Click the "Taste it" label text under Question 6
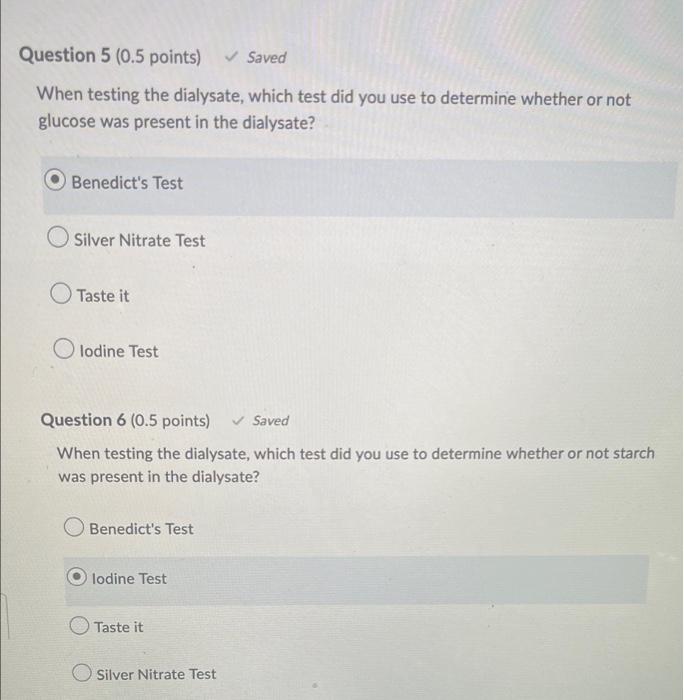The width and height of the screenshot is (684, 700). (x=119, y=627)
